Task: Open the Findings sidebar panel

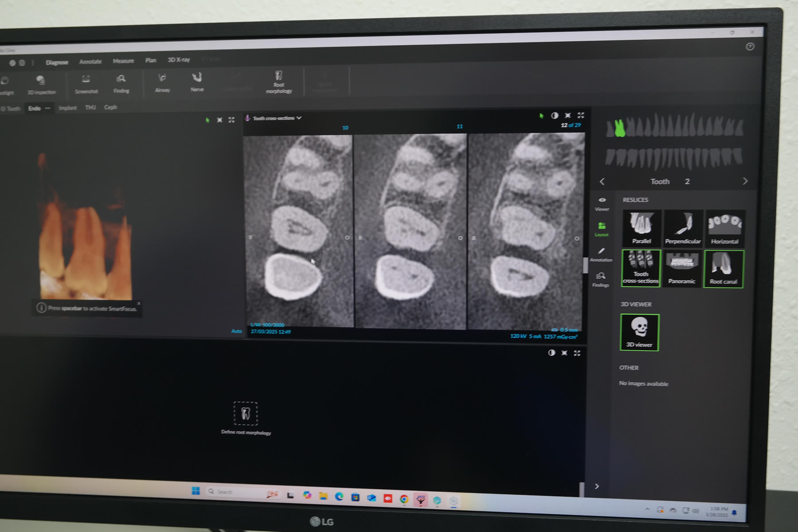Action: tap(601, 279)
